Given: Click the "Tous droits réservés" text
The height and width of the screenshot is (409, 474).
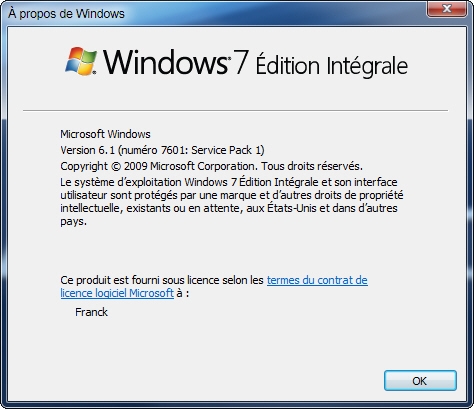Looking at the screenshot, I should click(310, 166).
